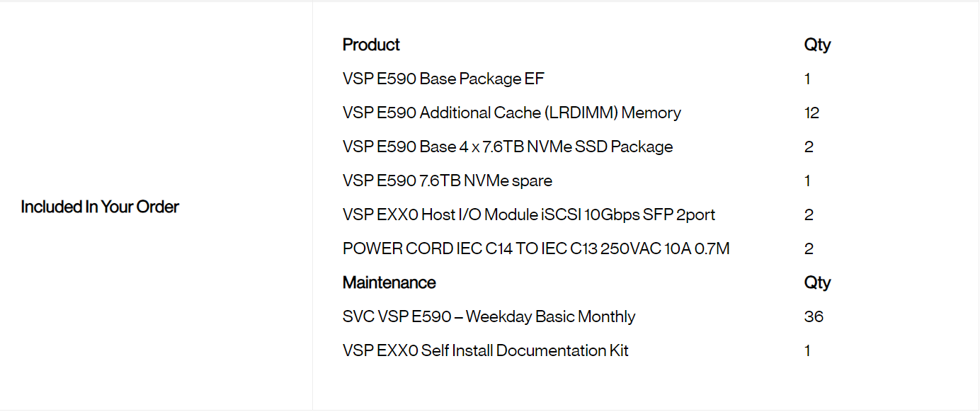The image size is (980, 412).
Task: Click the Self Install Documentation Kit item
Action: [485, 350]
